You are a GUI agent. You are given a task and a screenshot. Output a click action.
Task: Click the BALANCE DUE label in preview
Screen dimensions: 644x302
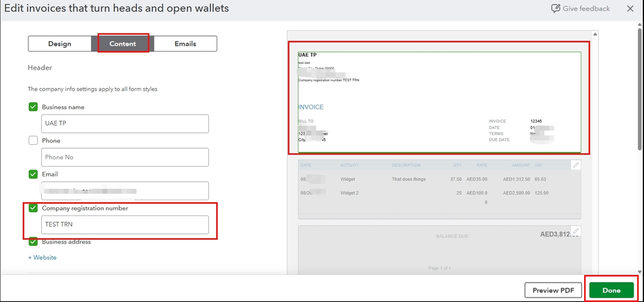click(452, 236)
